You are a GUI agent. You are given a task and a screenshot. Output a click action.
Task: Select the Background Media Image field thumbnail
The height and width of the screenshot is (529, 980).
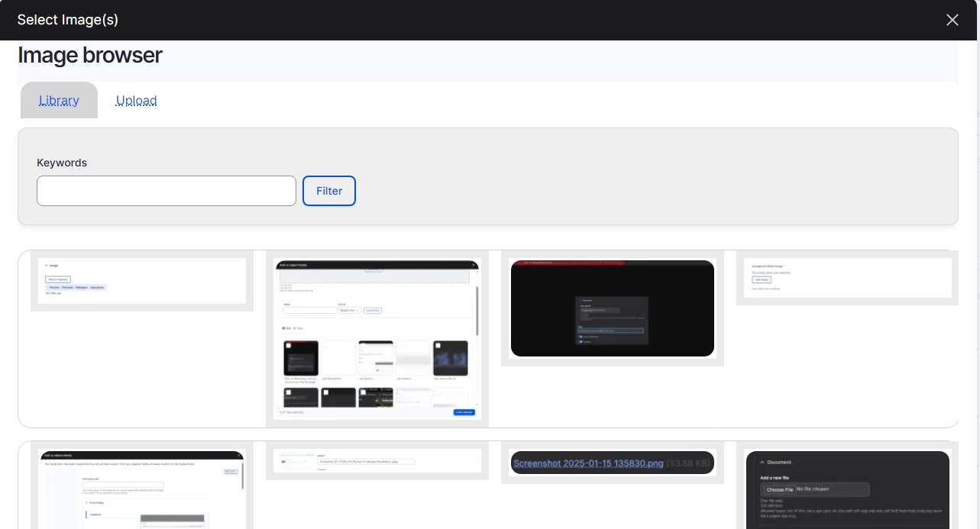click(x=848, y=278)
